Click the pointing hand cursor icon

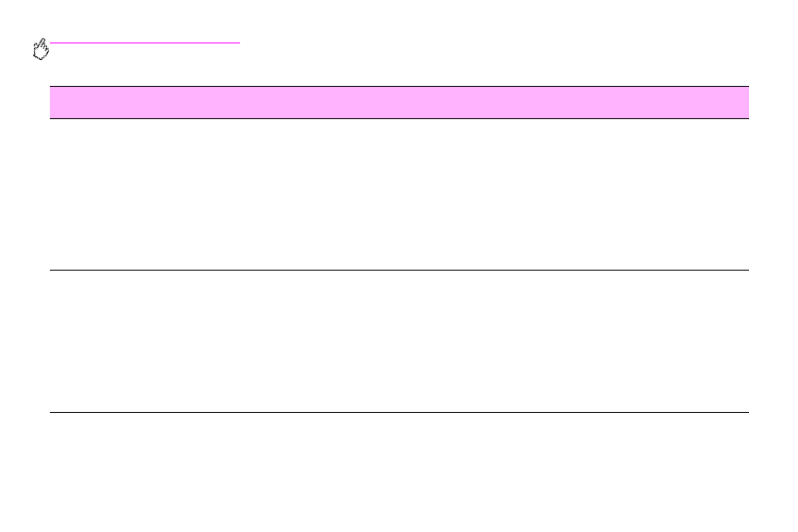pyautogui.click(x=41, y=50)
